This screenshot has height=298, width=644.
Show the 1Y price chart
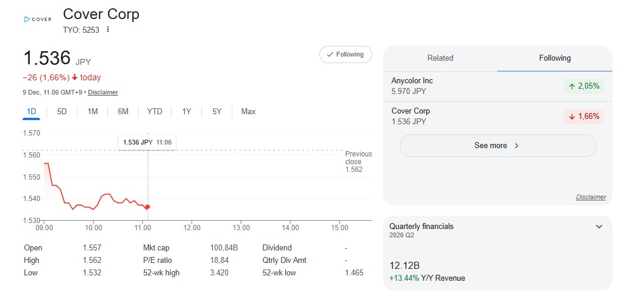[186, 111]
